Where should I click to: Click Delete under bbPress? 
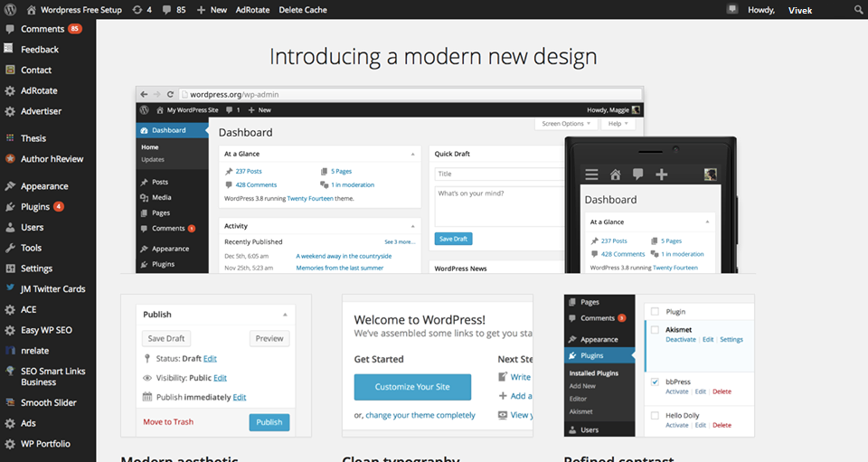722,391
